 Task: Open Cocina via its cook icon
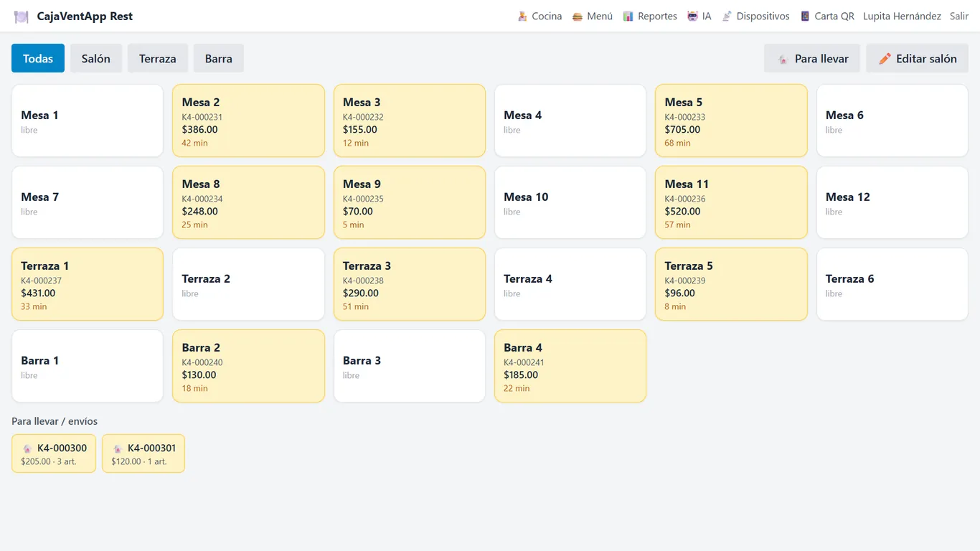(522, 16)
